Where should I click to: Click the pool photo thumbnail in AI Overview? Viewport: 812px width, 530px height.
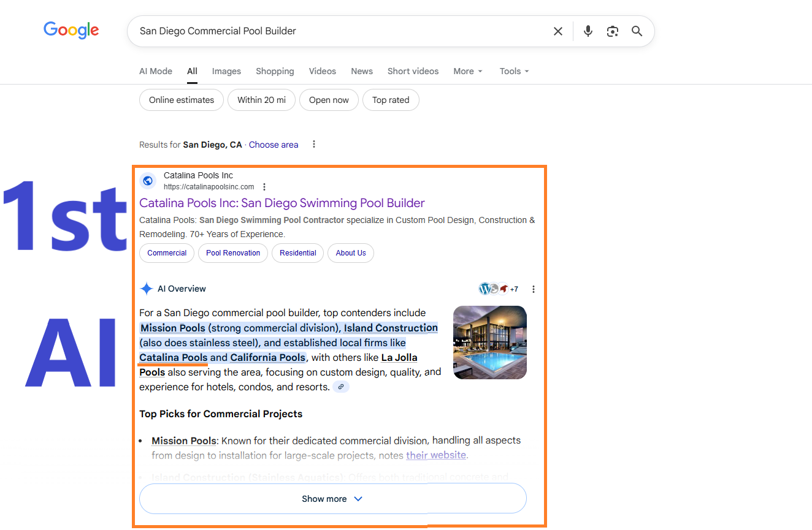pos(489,343)
